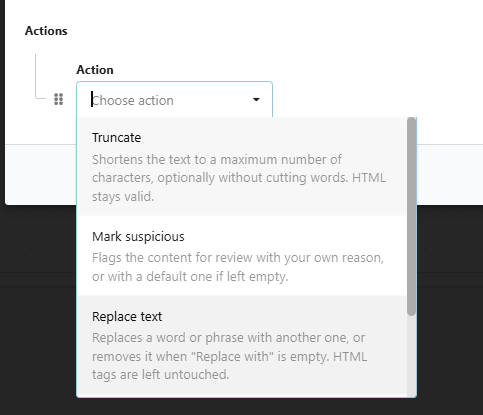Click 'Shortens the text to a maximum' description
This screenshot has width=483, height=415.
239,178
